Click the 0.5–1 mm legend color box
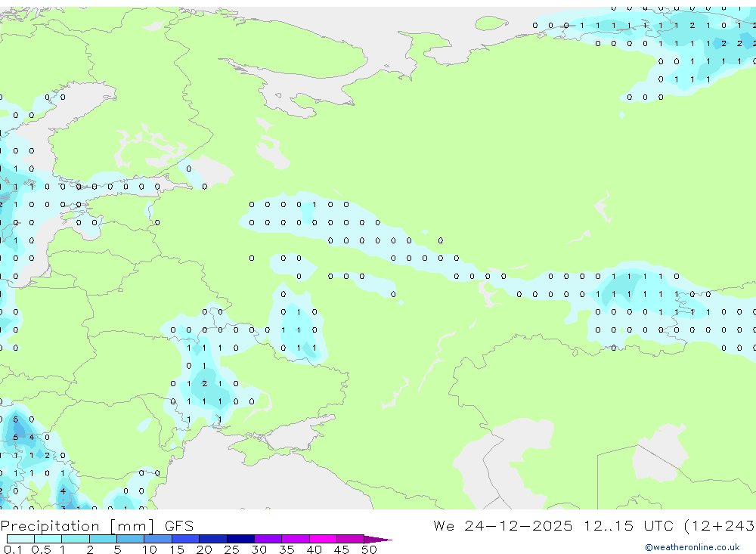Screen dimensions: 756x554 tap(48, 539)
